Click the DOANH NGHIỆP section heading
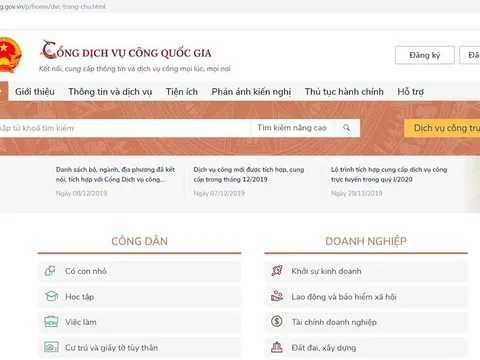This screenshot has height=360, width=480. point(366,241)
